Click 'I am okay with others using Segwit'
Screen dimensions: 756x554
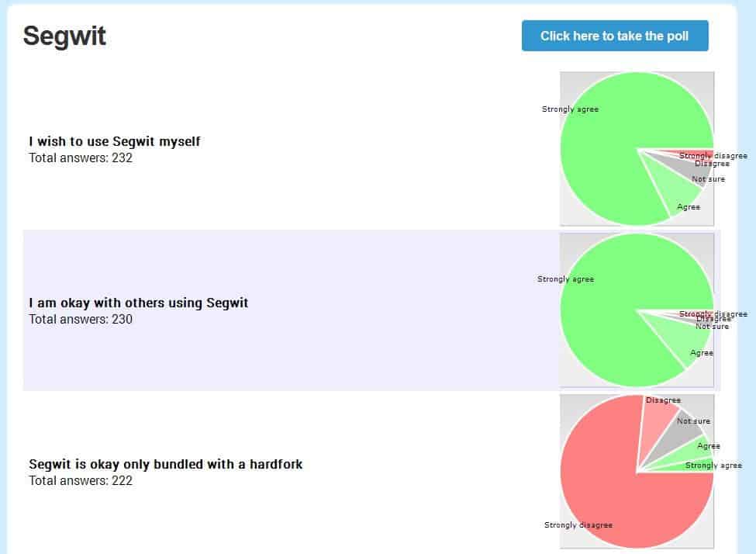pyautogui.click(x=139, y=303)
